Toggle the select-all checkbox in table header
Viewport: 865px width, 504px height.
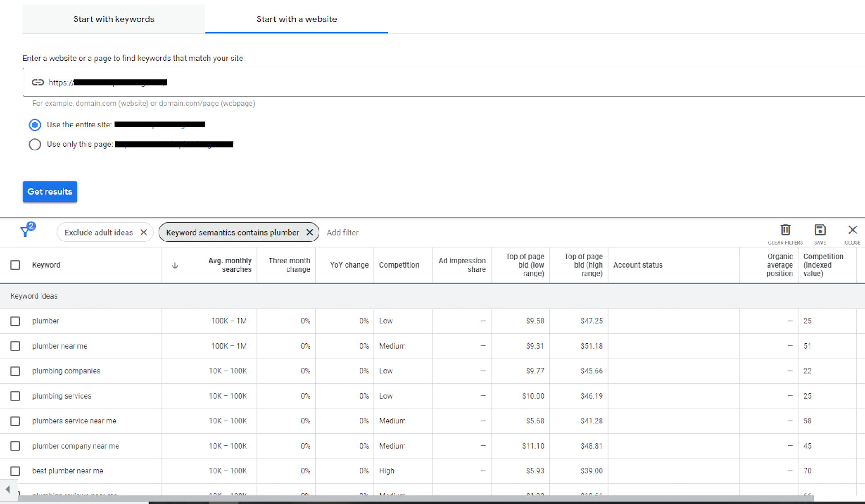15,263
